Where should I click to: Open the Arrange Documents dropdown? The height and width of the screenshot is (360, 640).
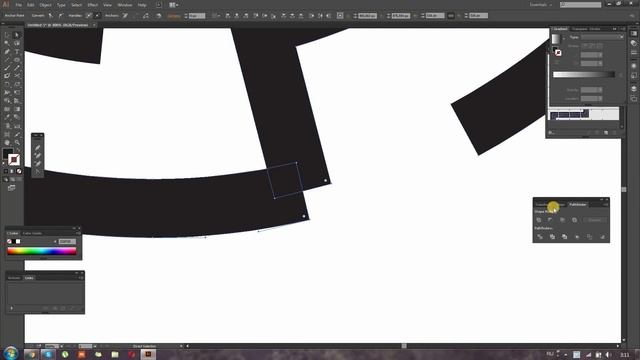click(173, 5)
